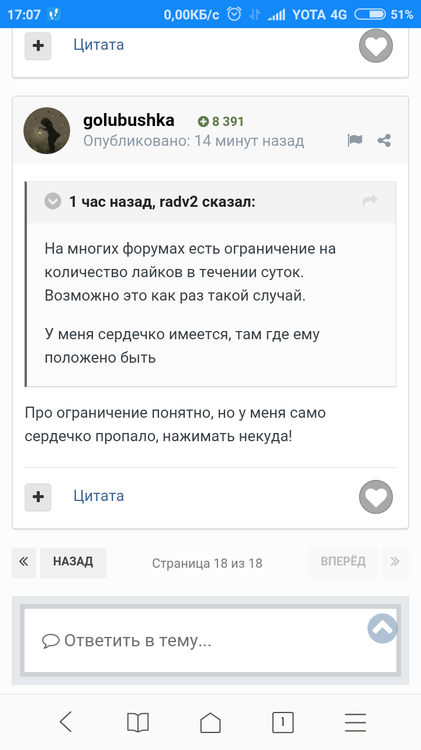This screenshot has width=421, height=750.
Task: Jump to first page double-left arrows
Action: pyautogui.click(x=24, y=562)
